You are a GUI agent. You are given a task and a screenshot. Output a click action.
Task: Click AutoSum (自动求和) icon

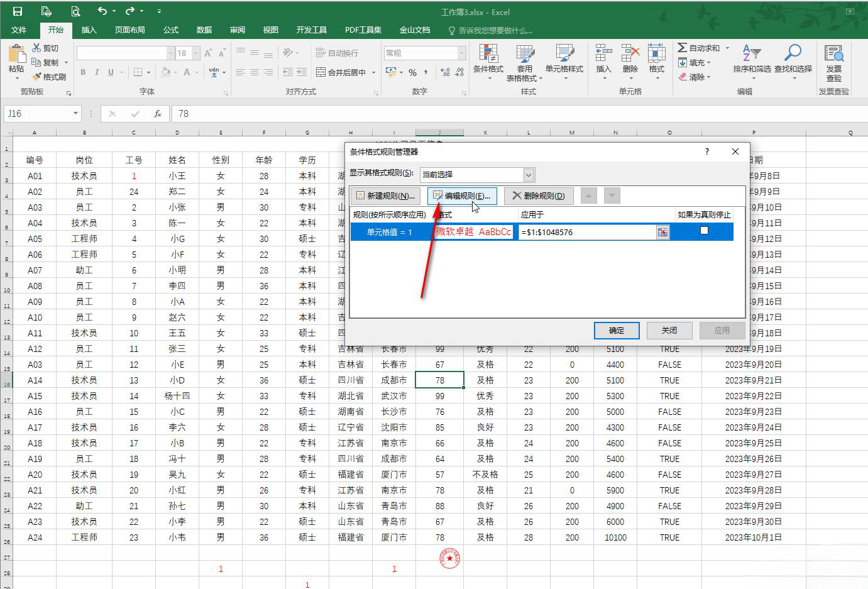(683, 48)
